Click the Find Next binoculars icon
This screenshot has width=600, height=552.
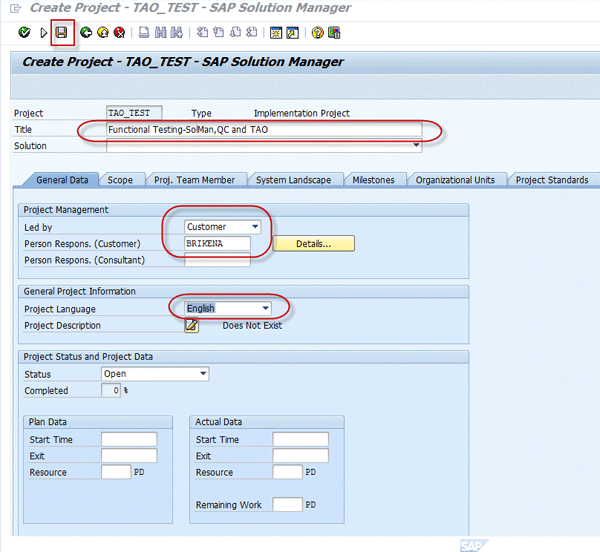pyautogui.click(x=176, y=33)
